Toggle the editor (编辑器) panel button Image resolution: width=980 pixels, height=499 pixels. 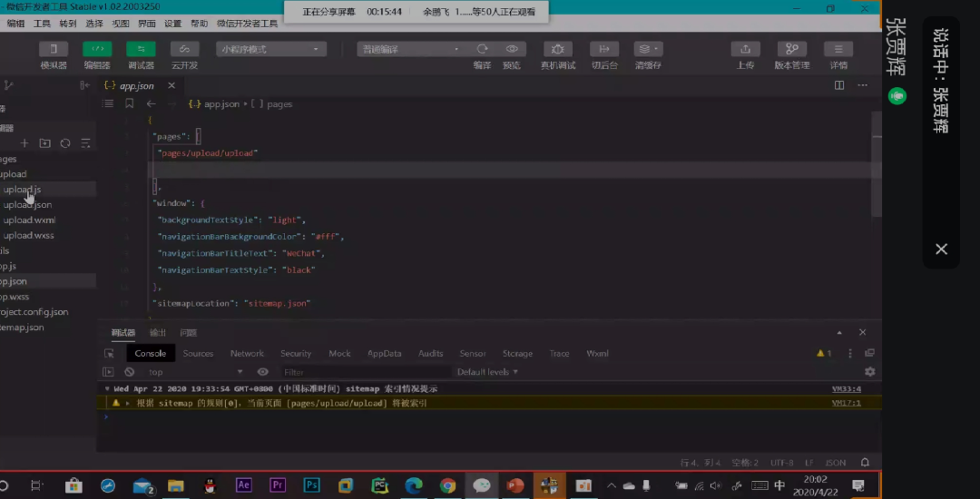tap(97, 49)
